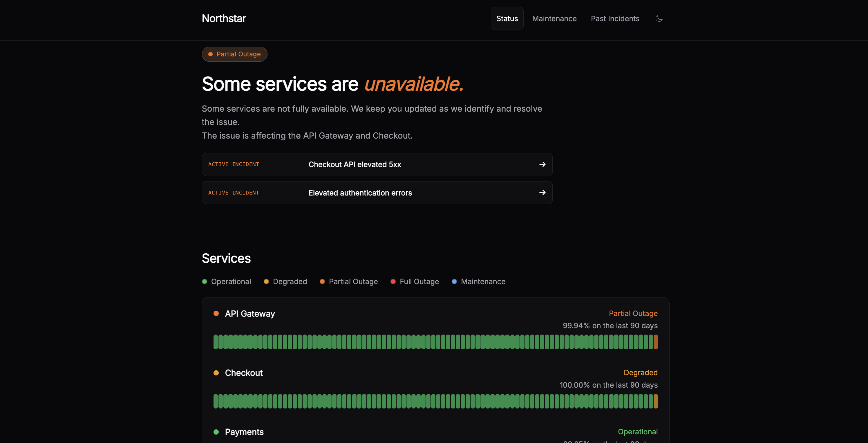
Task: Go to Past Incidents tab
Action: [x=615, y=19]
